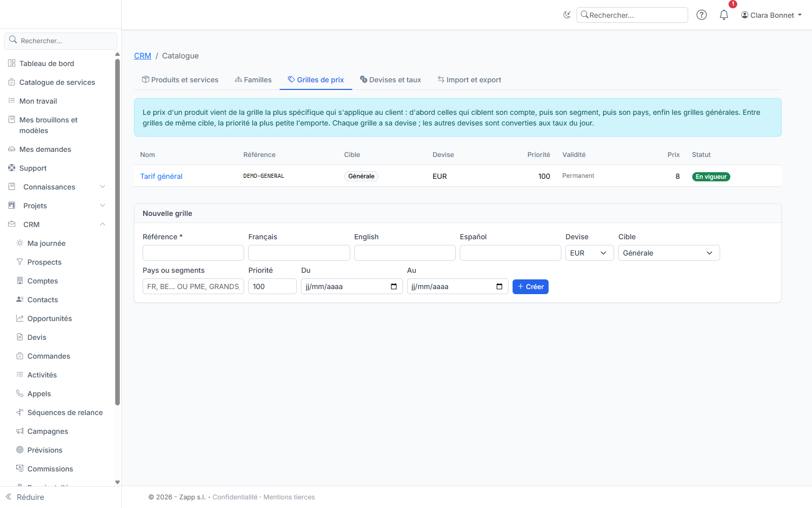Click the Priorité field showing 100

[x=273, y=287]
